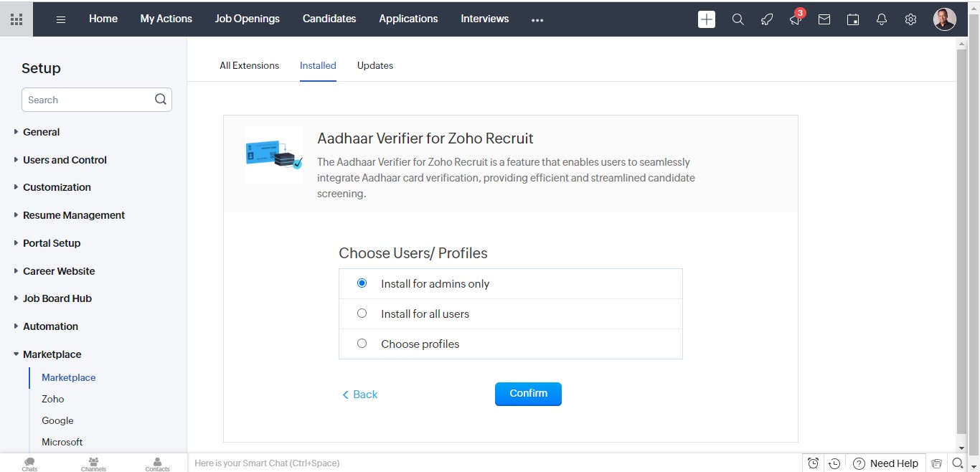
Task: Expand the Portal Setup section
Action: (51, 243)
